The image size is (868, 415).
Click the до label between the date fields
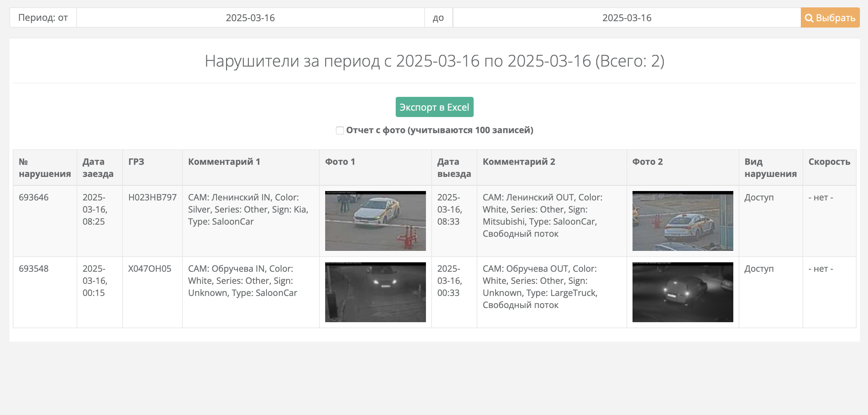coord(438,17)
